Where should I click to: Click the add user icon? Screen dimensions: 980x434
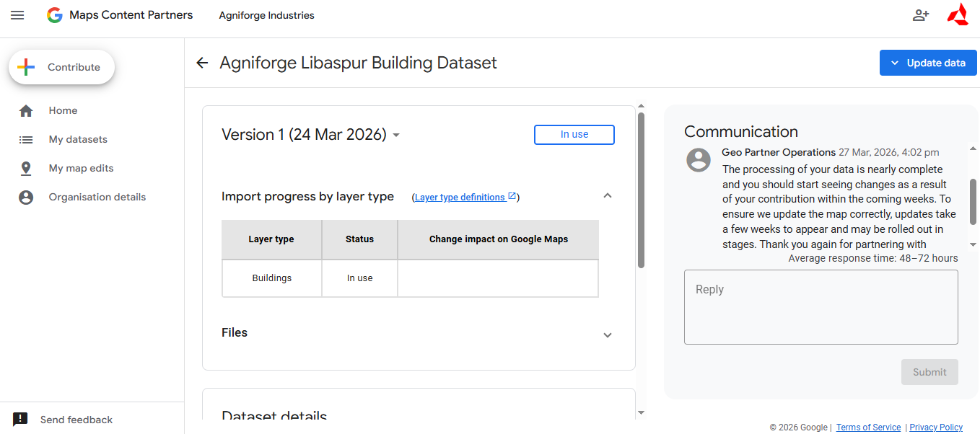click(x=920, y=15)
